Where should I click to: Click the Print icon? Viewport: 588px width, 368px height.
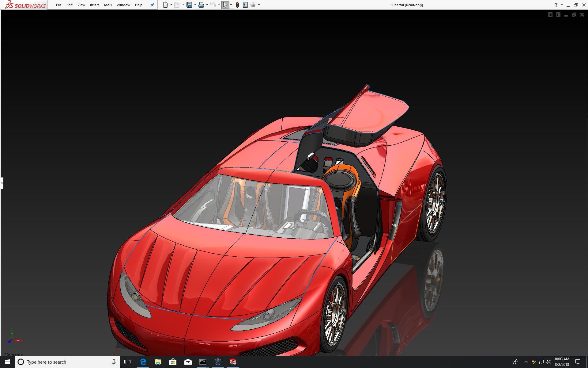point(201,5)
